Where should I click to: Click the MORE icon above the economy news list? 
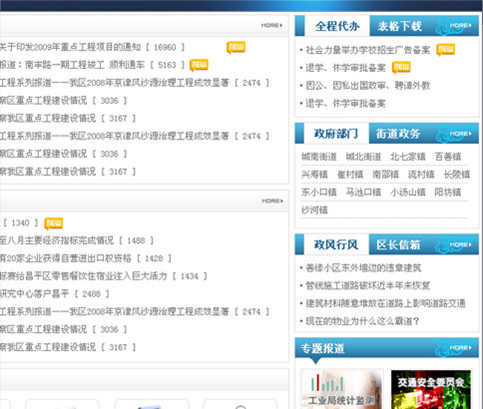(272, 201)
